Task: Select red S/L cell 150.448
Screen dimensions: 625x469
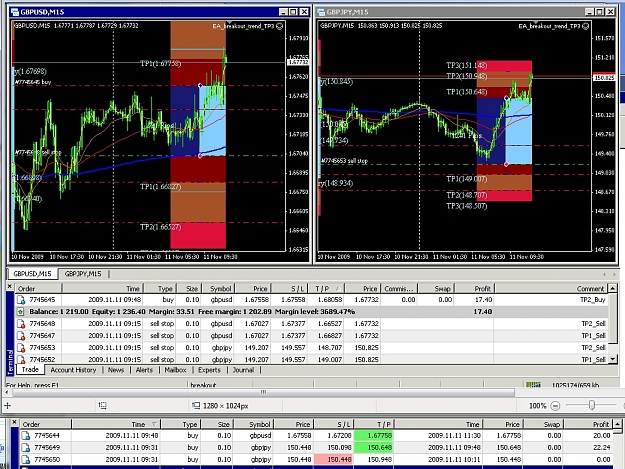Action: [334, 459]
